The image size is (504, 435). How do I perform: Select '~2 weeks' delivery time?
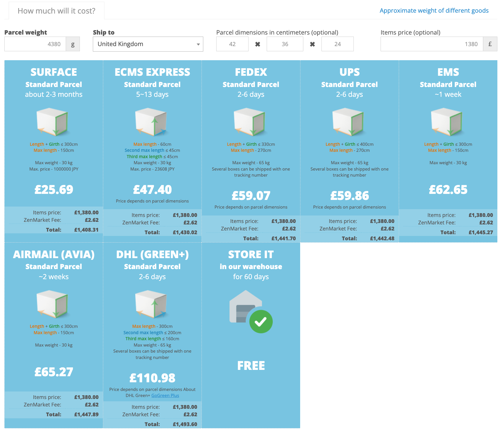coord(54,277)
